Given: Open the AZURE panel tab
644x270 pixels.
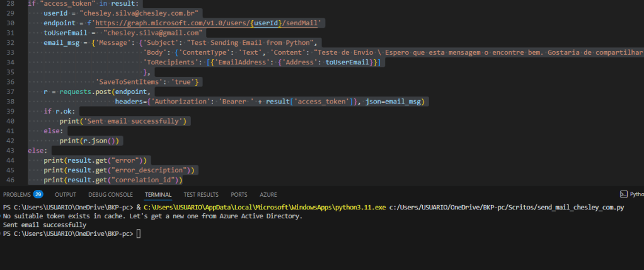Looking at the screenshot, I should point(268,194).
